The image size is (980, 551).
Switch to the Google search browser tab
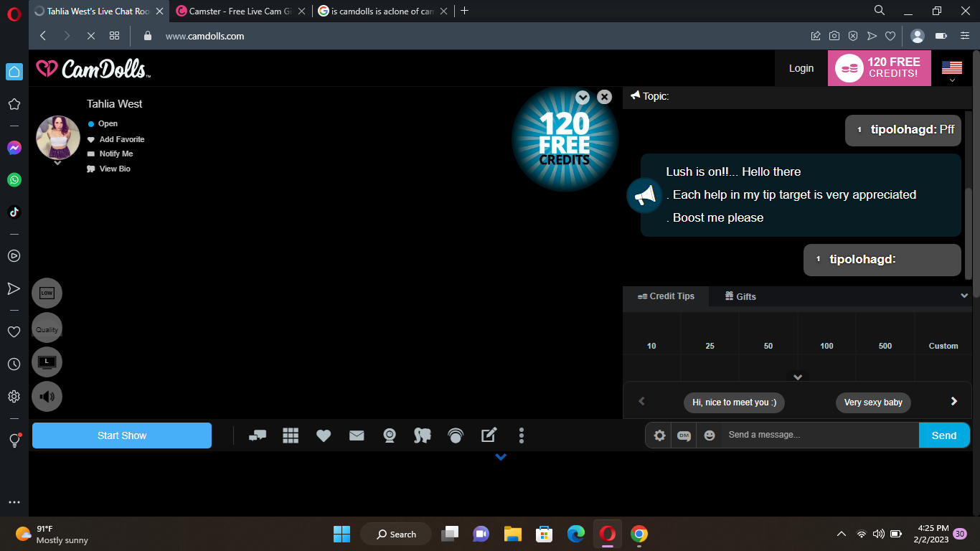(x=384, y=11)
